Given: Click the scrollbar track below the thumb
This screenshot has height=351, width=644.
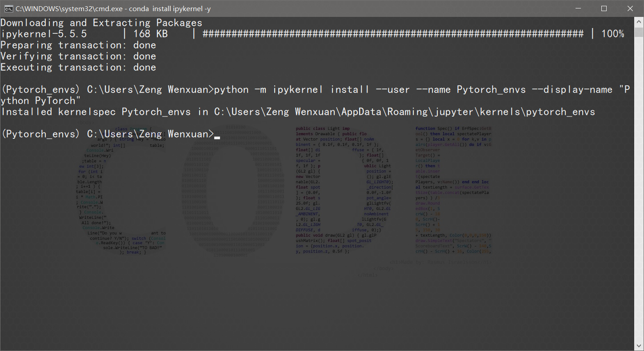Looking at the screenshot, I should coord(639,178).
